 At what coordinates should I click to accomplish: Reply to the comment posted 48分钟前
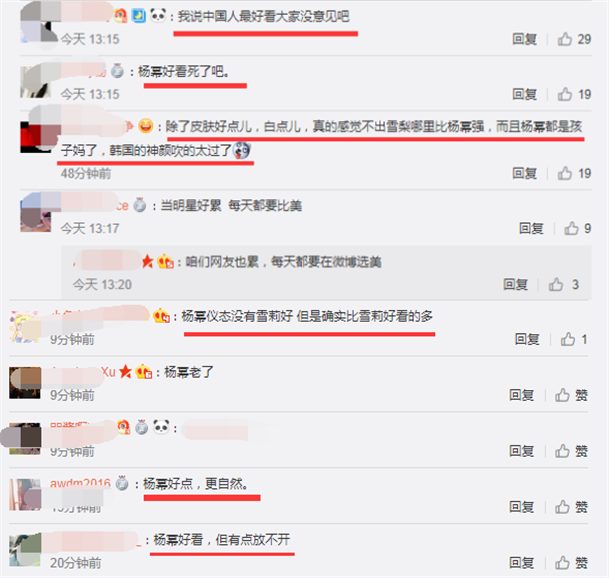(524, 173)
